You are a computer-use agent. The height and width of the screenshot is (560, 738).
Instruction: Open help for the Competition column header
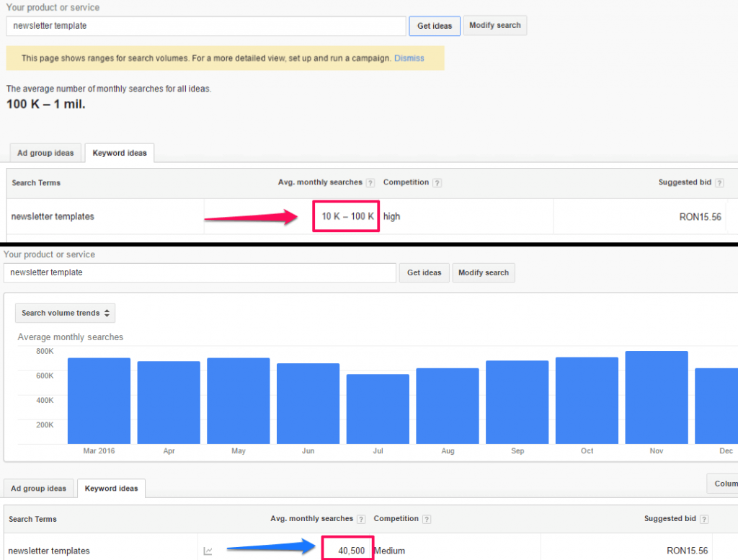pyautogui.click(x=438, y=182)
